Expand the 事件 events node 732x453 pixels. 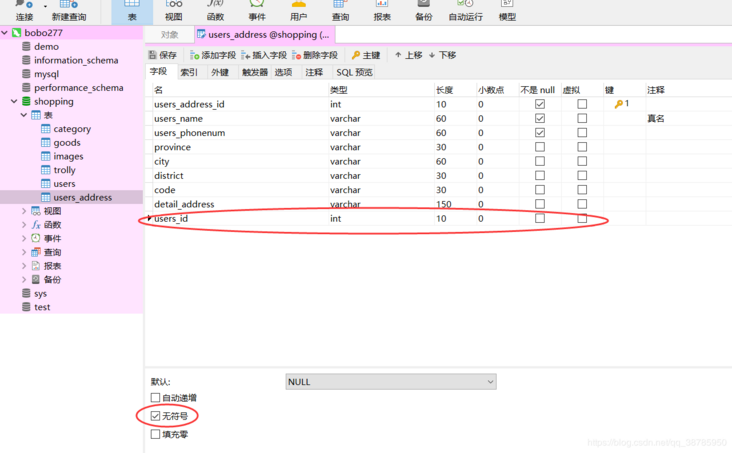pyautogui.click(x=24, y=238)
